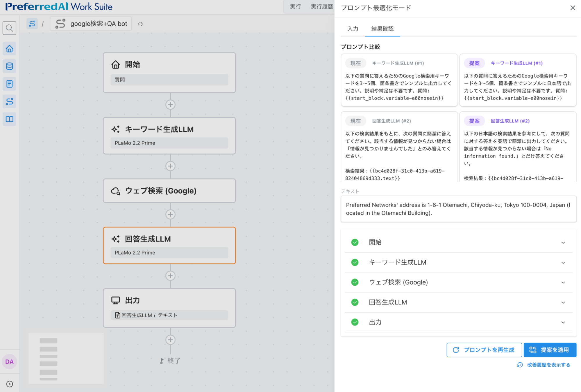The image size is (581, 392).
Task: Open the workflow icon in sidebar
Action: (9, 101)
